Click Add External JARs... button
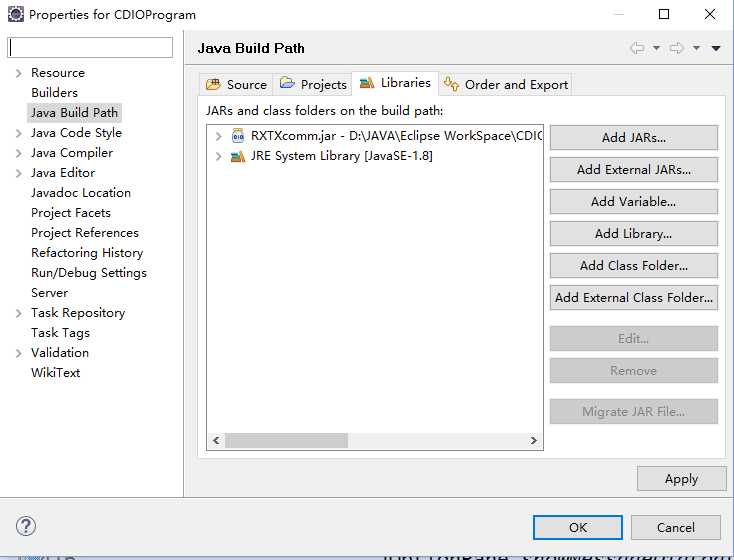This screenshot has width=734, height=560. 634,169
